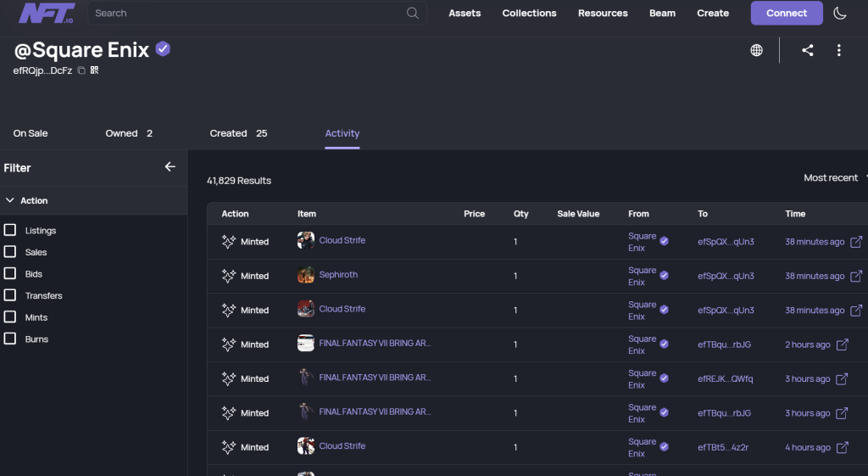
Task: Switch to the Owned tab
Action: click(x=129, y=133)
